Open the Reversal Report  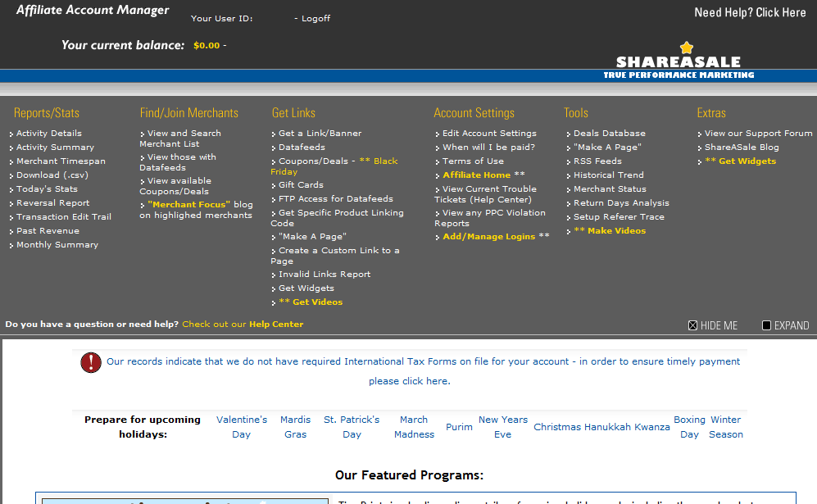(x=52, y=203)
